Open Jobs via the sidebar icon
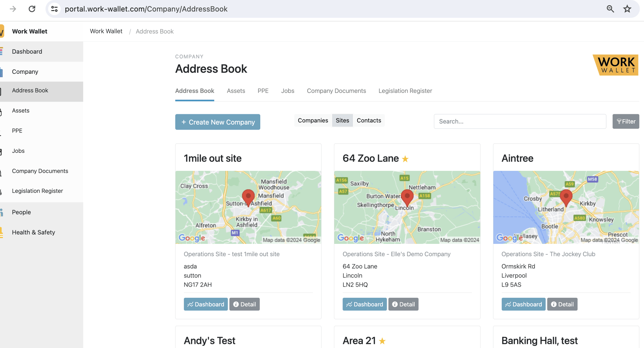The width and height of the screenshot is (644, 348). pyautogui.click(x=3, y=151)
